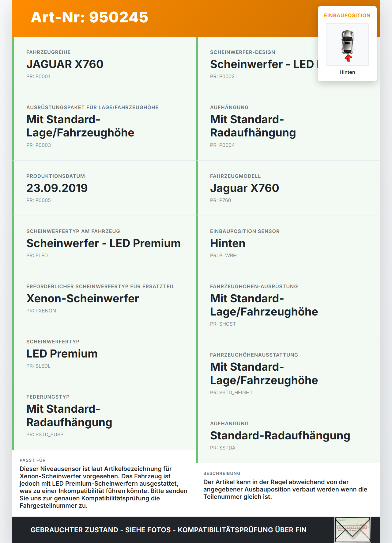The height and width of the screenshot is (543, 392).
Task: Click the car installation position image
Action: [x=347, y=44]
